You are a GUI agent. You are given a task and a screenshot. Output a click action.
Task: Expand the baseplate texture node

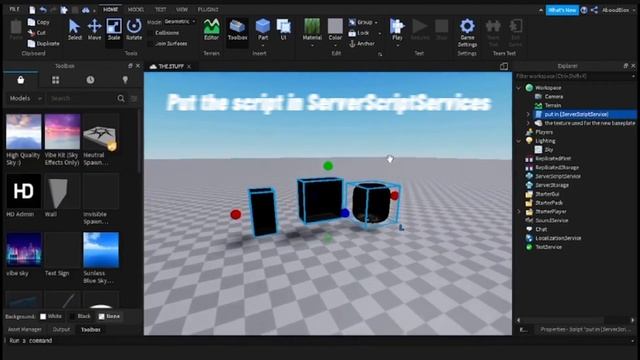(528, 123)
